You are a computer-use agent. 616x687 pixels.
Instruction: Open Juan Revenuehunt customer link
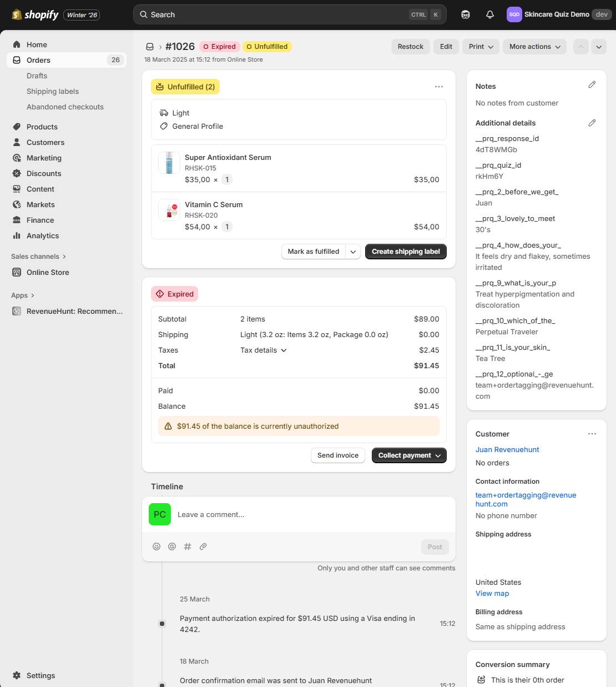(x=507, y=450)
